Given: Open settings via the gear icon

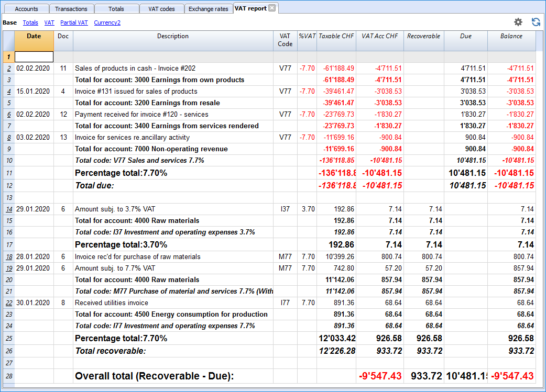Looking at the screenshot, I should click(x=518, y=23).
